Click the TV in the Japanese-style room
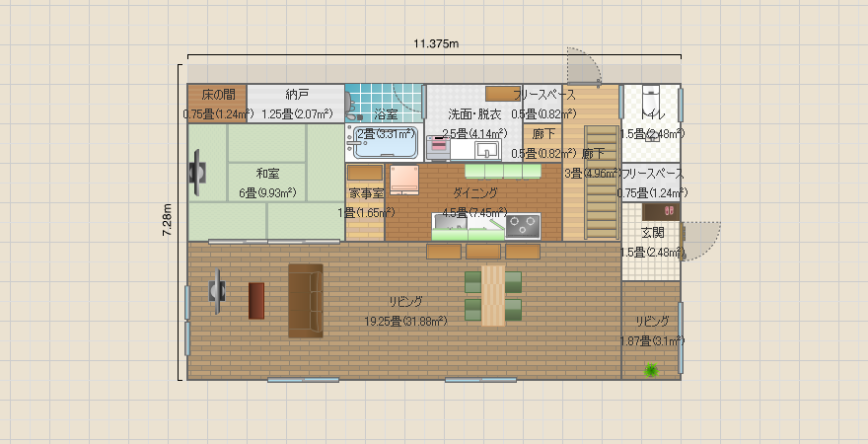The width and height of the screenshot is (868, 444). [197, 172]
